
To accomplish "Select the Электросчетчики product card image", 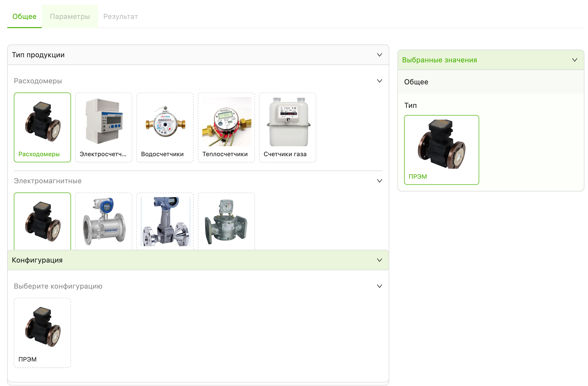I will 104,122.
